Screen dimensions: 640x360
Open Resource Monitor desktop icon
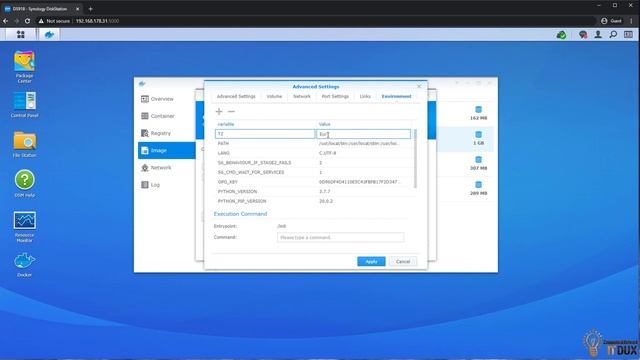(x=24, y=227)
